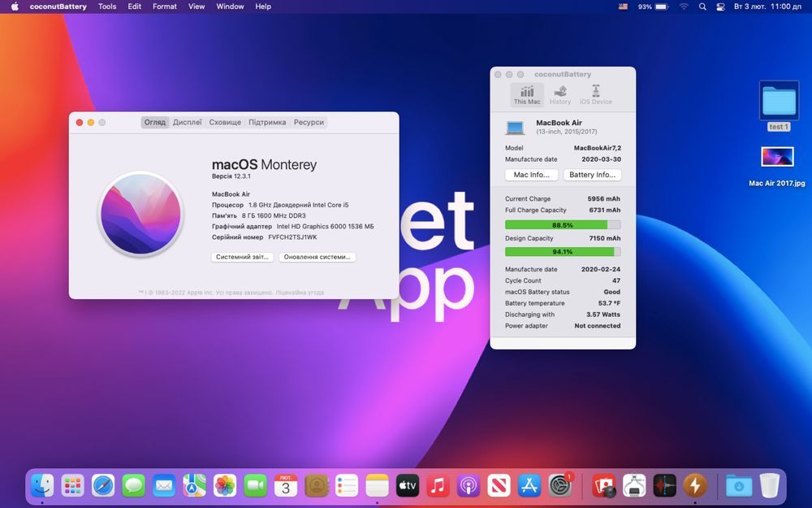
Task: Open Finder from the Dock
Action: pos(42,486)
